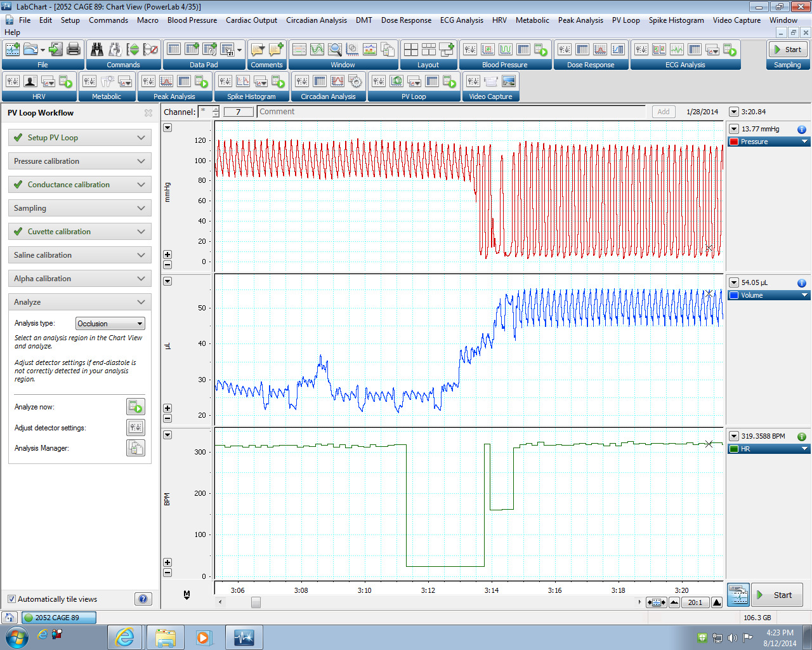This screenshot has width=812, height=650.
Task: Click the Print icon in File toolbar
Action: 74,50
